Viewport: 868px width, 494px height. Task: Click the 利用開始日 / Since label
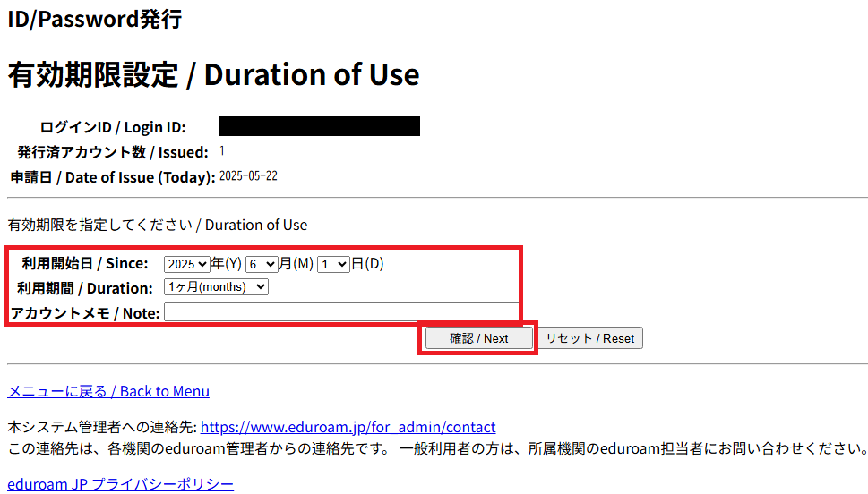85,264
